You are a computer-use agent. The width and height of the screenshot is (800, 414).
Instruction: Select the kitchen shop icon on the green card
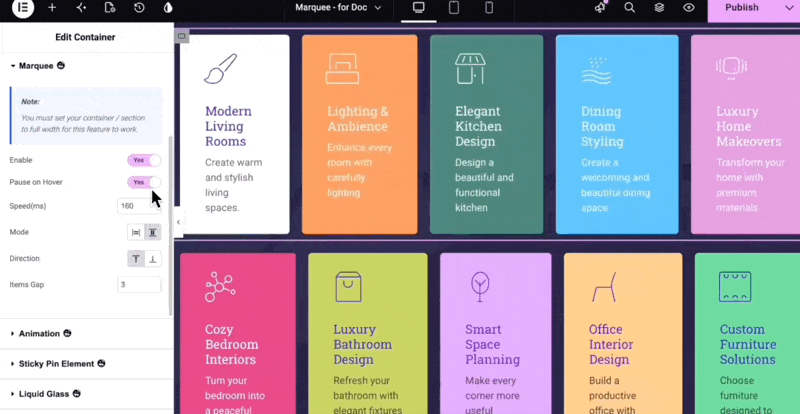pyautogui.click(x=470, y=68)
